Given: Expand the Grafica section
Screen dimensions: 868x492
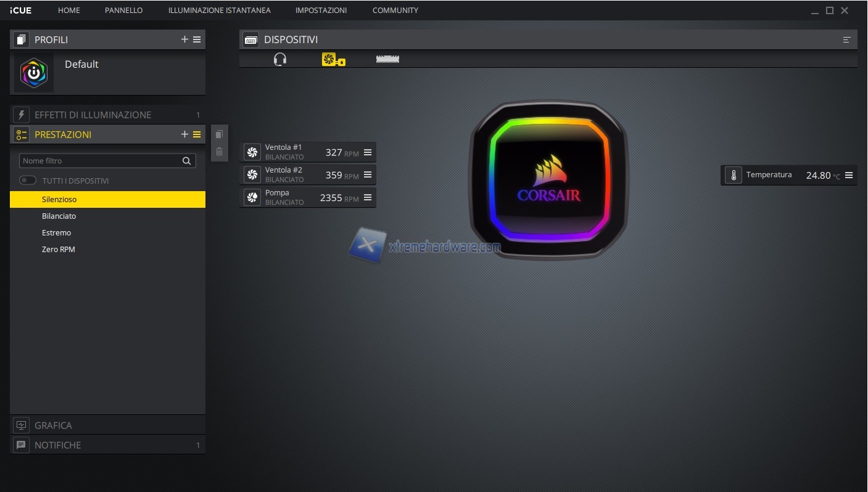Looking at the screenshot, I should 53,425.
